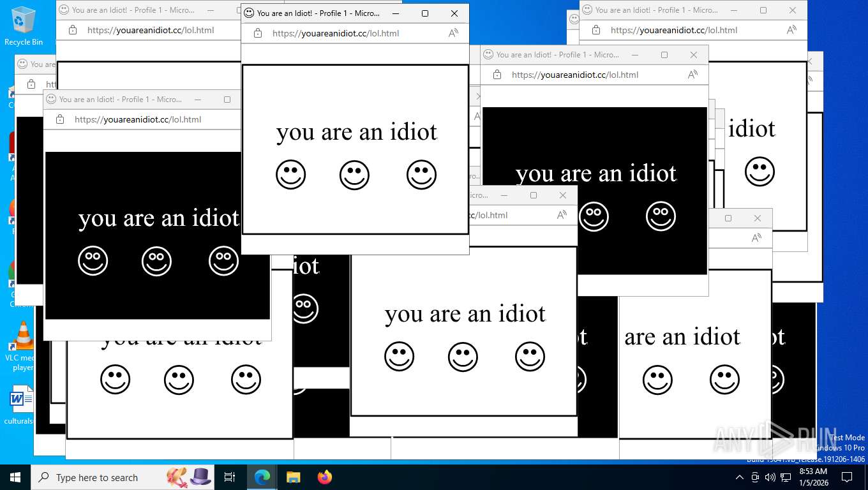Click 'you are an idiot' text in left black window
The image size is (868, 490).
pos(158,218)
